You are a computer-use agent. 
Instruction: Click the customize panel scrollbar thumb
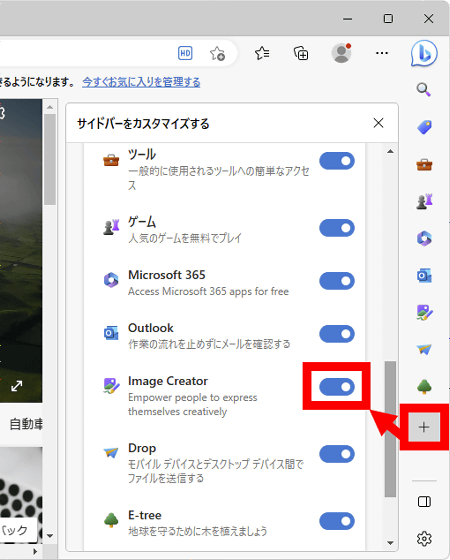pos(390,429)
